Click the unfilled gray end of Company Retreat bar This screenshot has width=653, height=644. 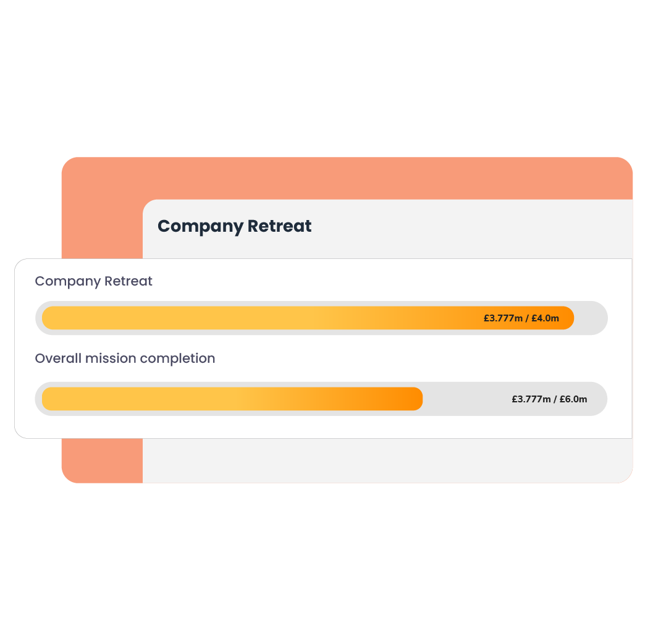coord(591,318)
